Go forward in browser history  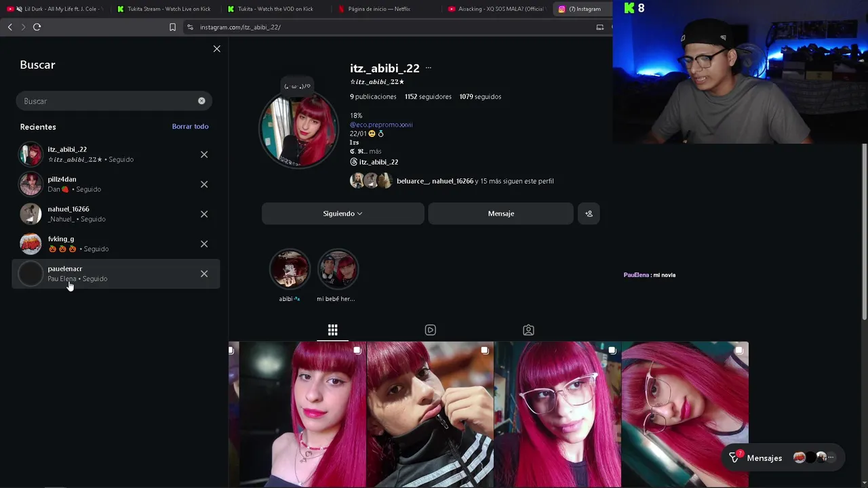(x=23, y=27)
